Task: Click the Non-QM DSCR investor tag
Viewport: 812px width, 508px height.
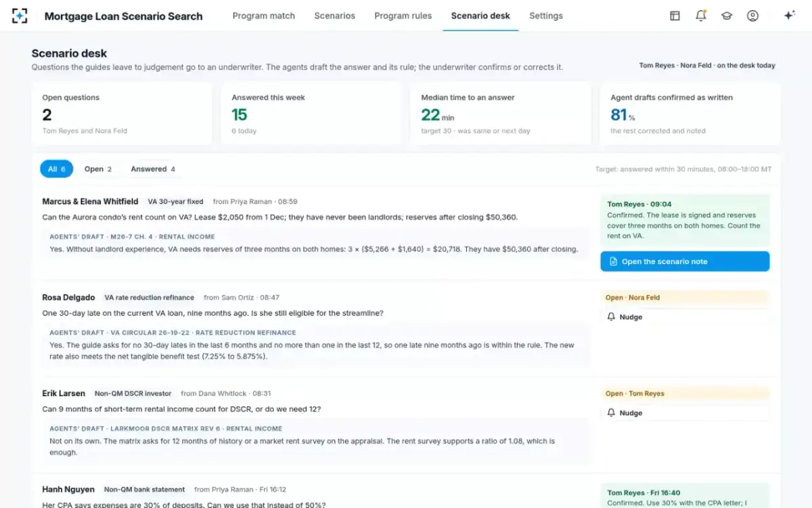Action: click(133, 394)
